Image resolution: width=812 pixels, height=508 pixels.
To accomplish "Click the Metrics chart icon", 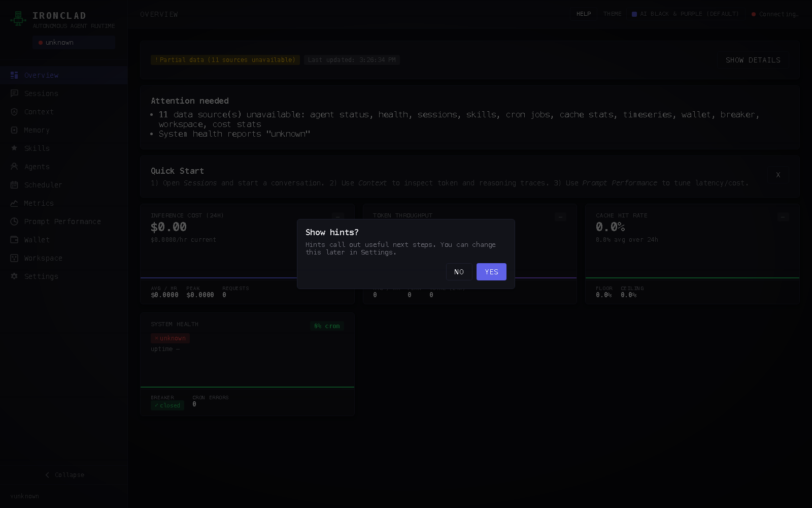I will (x=15, y=203).
